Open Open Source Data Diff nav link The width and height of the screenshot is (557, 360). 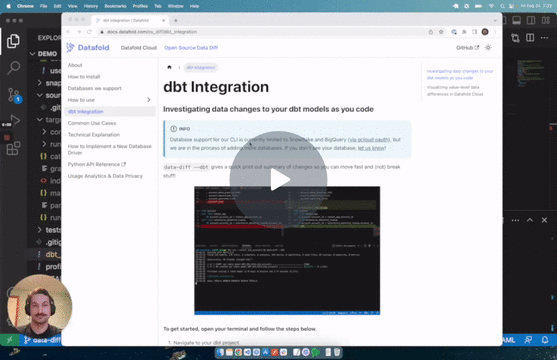pos(191,48)
